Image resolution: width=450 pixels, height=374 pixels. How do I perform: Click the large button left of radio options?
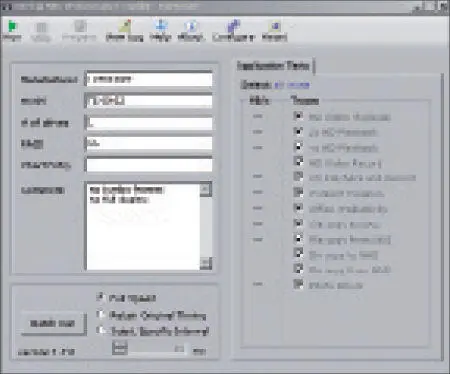point(53,323)
